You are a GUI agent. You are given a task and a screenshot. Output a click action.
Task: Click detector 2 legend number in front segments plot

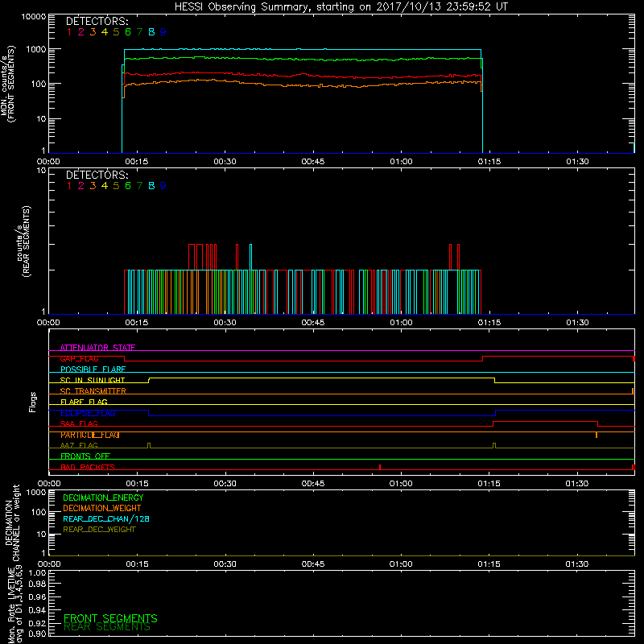(x=81, y=32)
